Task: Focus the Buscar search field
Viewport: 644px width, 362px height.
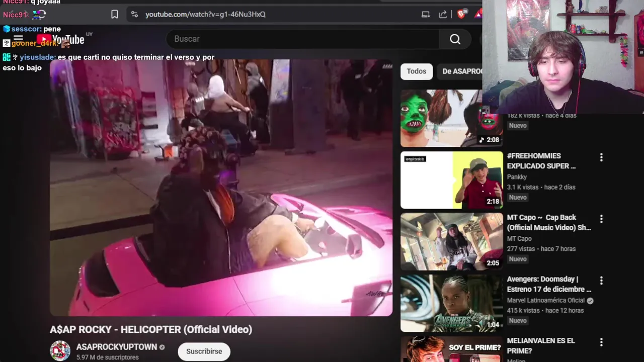Action: [302, 39]
